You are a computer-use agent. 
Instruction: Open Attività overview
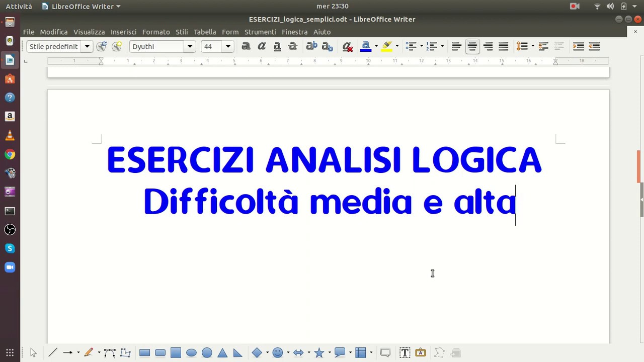pos(19,6)
